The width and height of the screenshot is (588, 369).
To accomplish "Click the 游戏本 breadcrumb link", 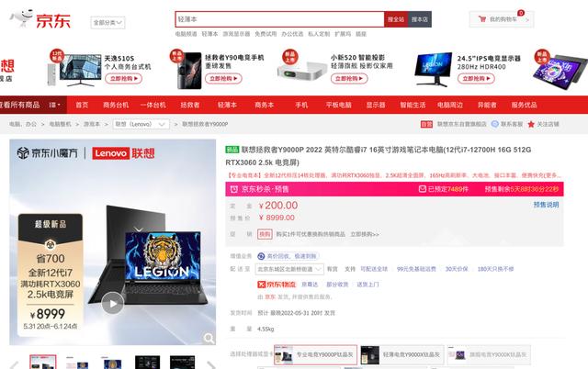I will 92,124.
